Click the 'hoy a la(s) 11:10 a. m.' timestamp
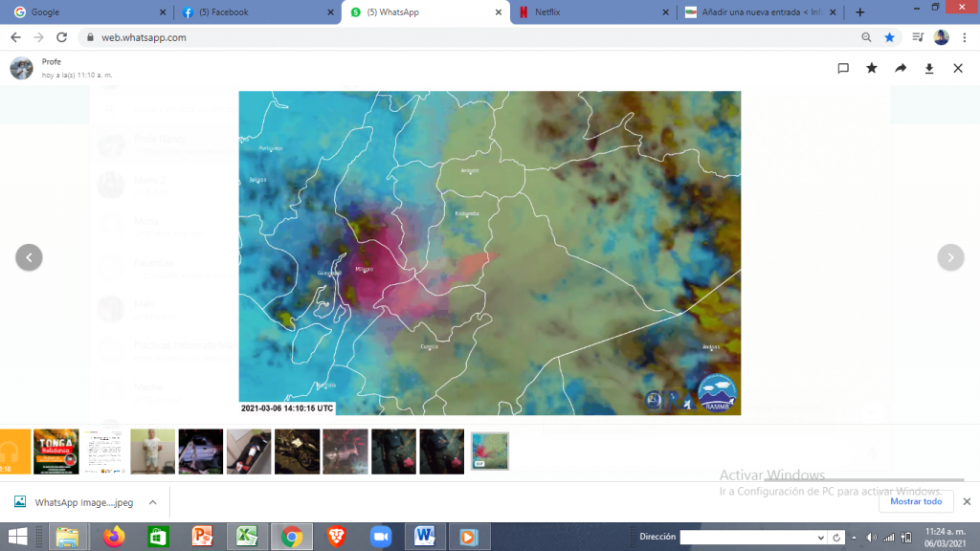Viewport: 980px width, 551px height. pyautogui.click(x=77, y=75)
